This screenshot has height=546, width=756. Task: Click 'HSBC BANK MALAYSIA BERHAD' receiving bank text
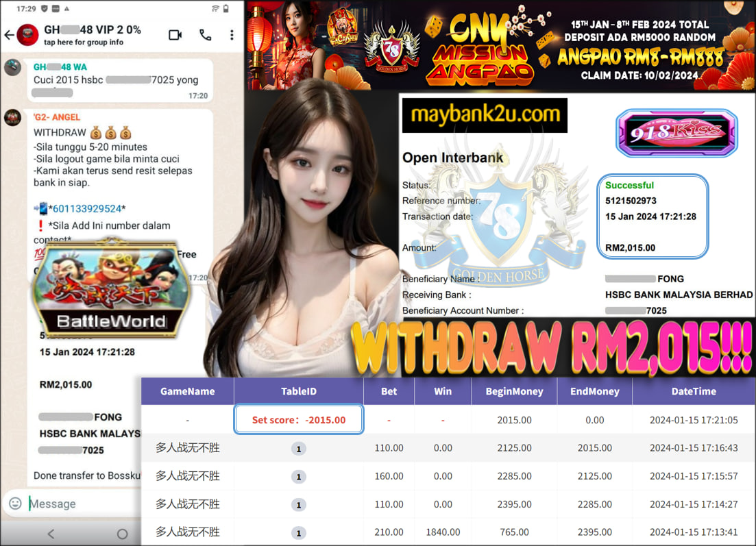679,295
